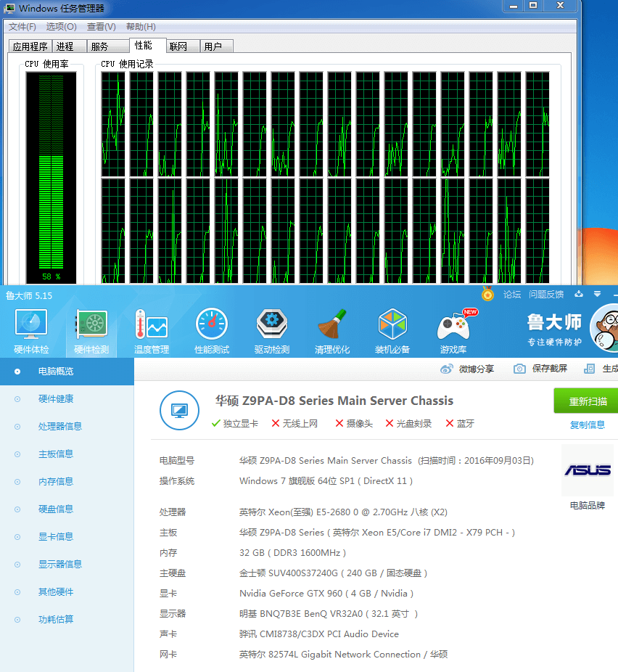Click the 保存截屏 camera icon
618x672 pixels.
tap(519, 369)
